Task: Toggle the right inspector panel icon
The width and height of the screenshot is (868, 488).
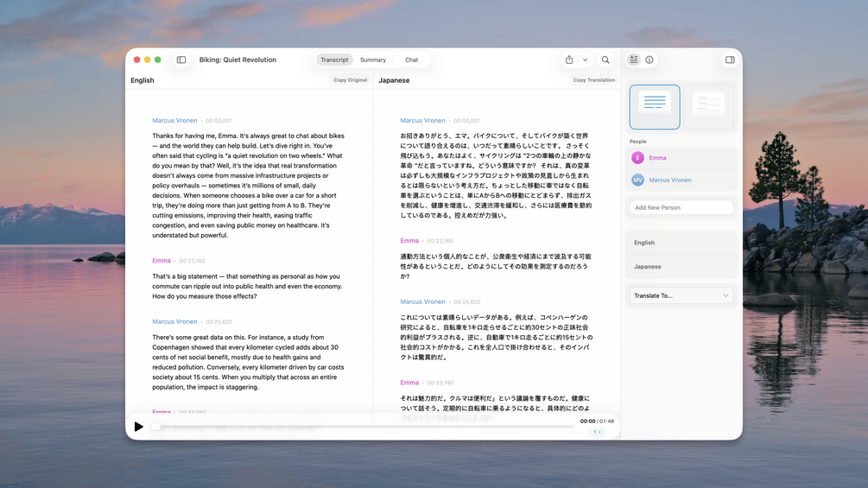Action: pyautogui.click(x=730, y=60)
